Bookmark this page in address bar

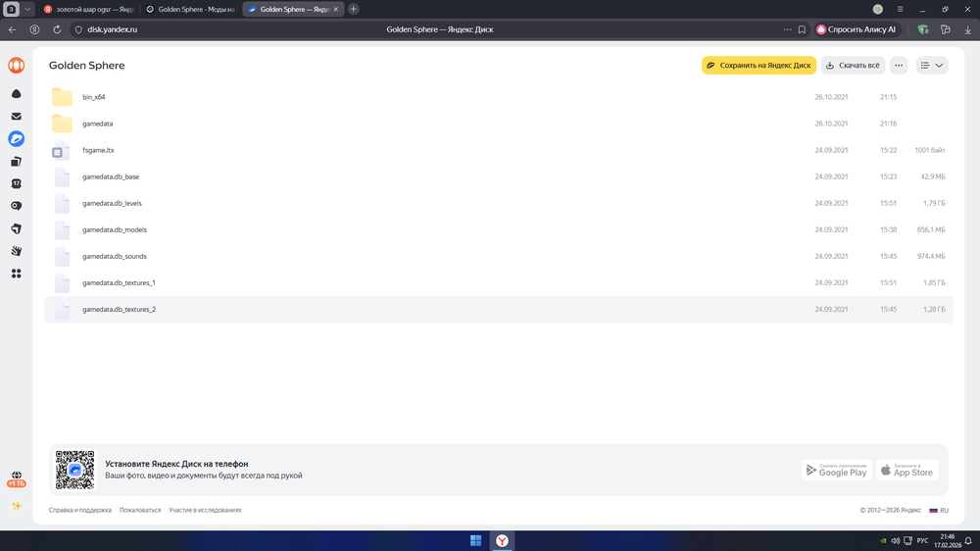coord(802,29)
